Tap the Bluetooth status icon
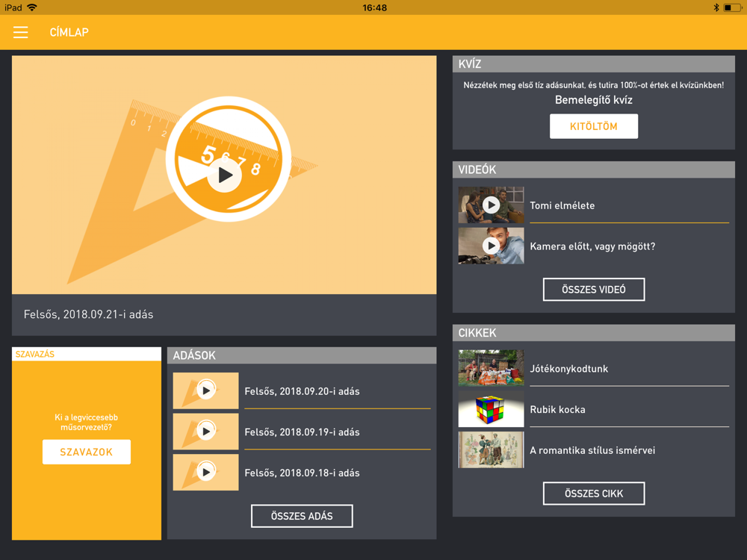747x560 pixels. coord(716,7)
